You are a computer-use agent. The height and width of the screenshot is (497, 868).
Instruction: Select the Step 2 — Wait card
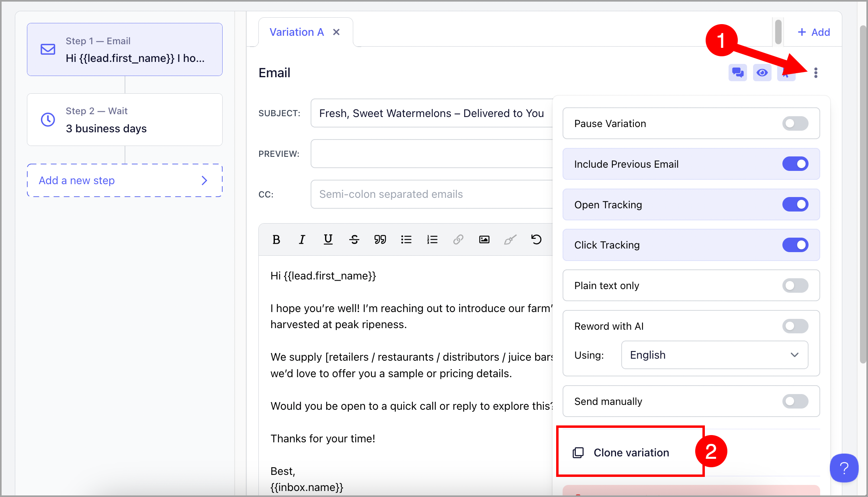point(125,119)
